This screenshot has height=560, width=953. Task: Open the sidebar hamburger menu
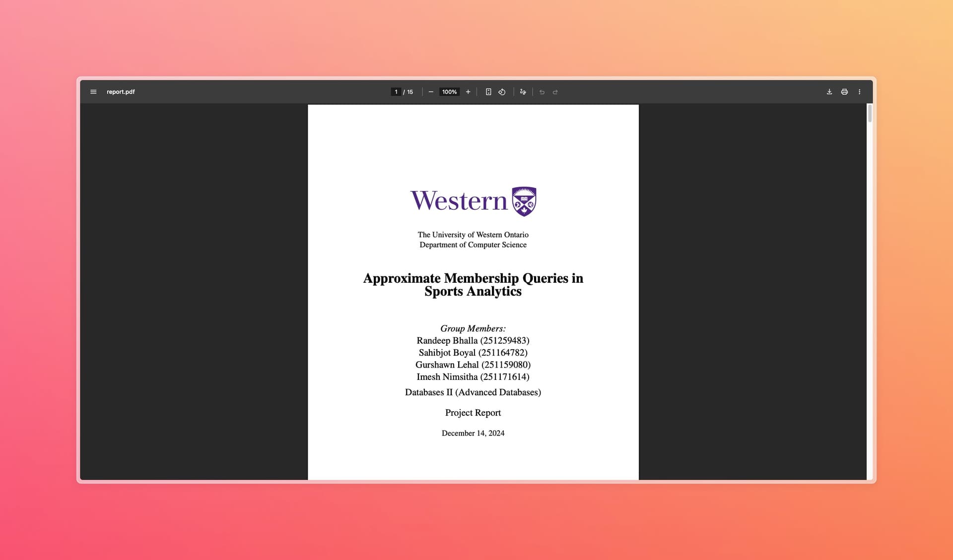click(93, 92)
